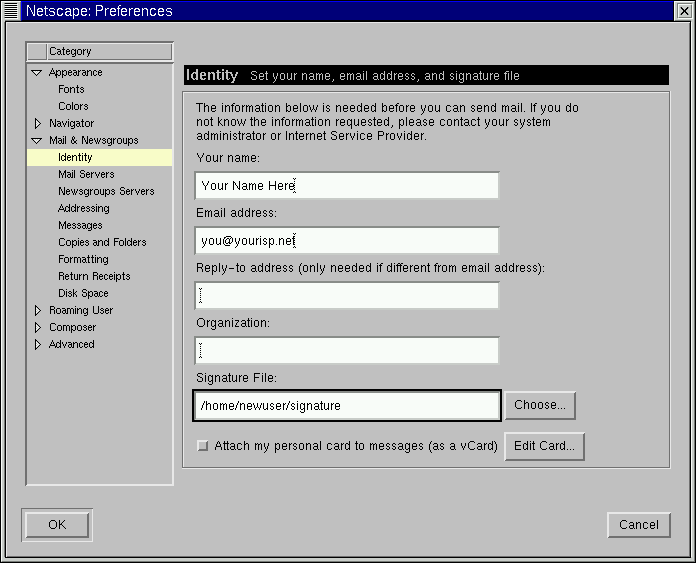Open Return Receipts settings
Image resolution: width=696 pixels, height=563 pixels.
pyautogui.click(x=94, y=277)
